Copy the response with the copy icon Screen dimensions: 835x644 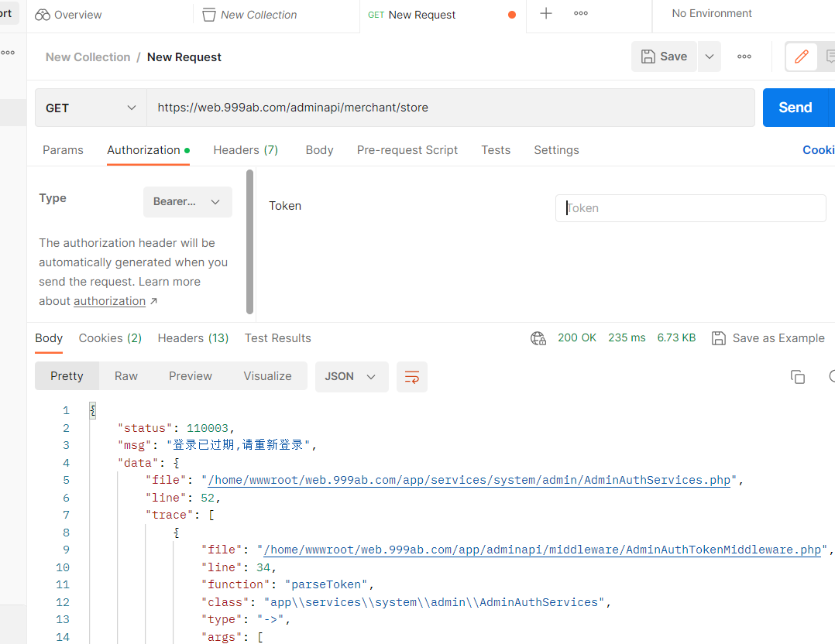(797, 377)
